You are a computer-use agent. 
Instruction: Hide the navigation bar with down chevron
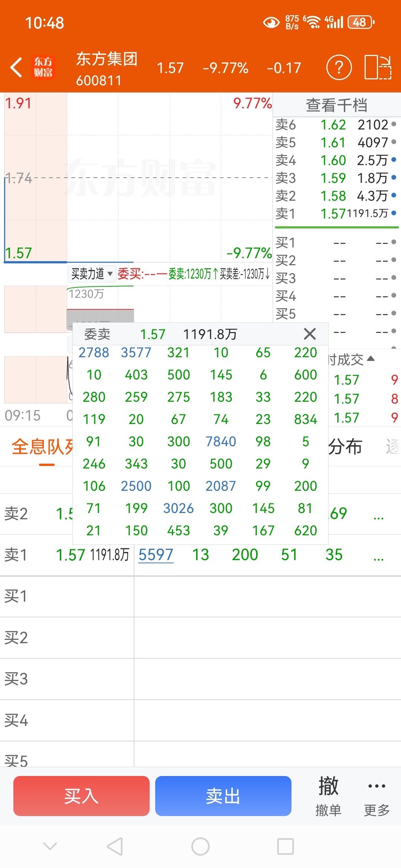pos(50,846)
